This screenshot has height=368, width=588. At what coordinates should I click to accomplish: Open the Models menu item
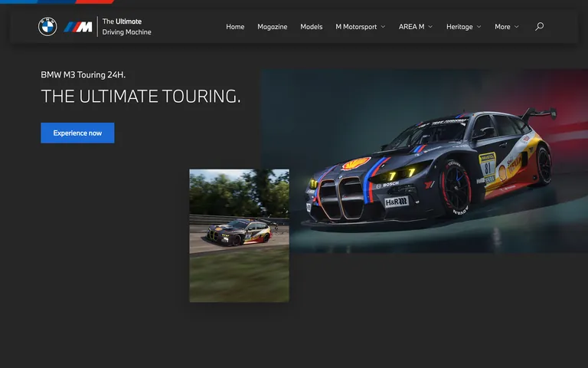click(312, 27)
